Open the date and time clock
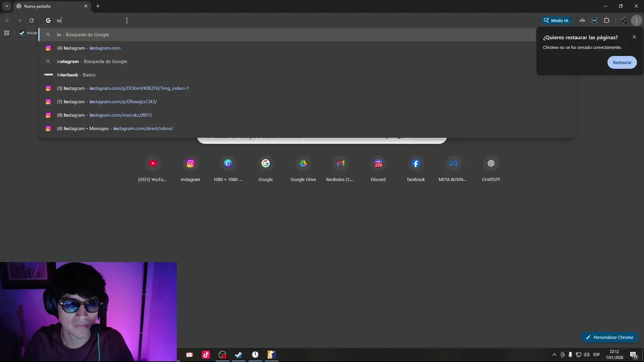This screenshot has width=644, height=362. [x=614, y=354]
